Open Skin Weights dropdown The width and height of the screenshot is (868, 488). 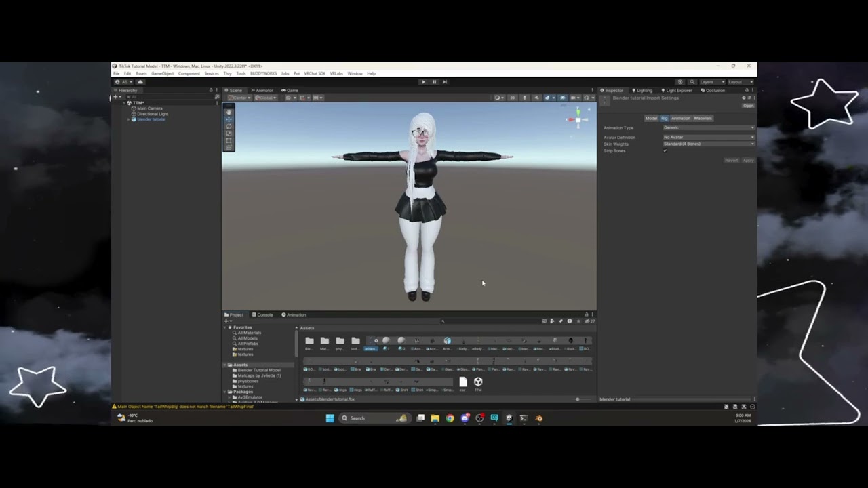point(709,144)
